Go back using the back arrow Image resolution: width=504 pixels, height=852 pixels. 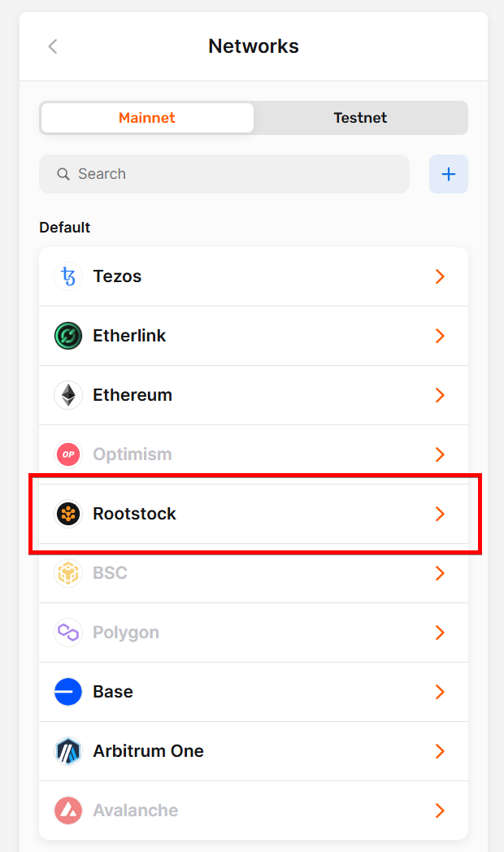coord(52,46)
